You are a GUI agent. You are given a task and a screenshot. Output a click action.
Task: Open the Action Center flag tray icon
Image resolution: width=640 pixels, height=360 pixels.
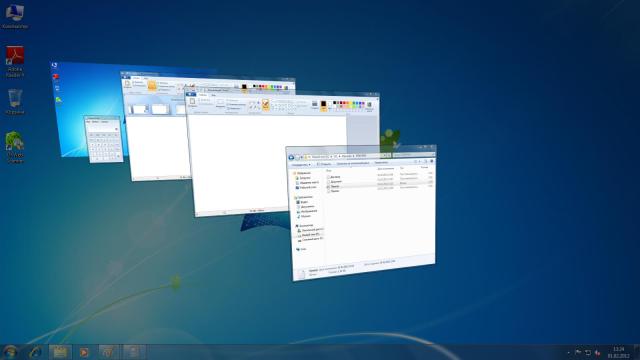point(578,352)
